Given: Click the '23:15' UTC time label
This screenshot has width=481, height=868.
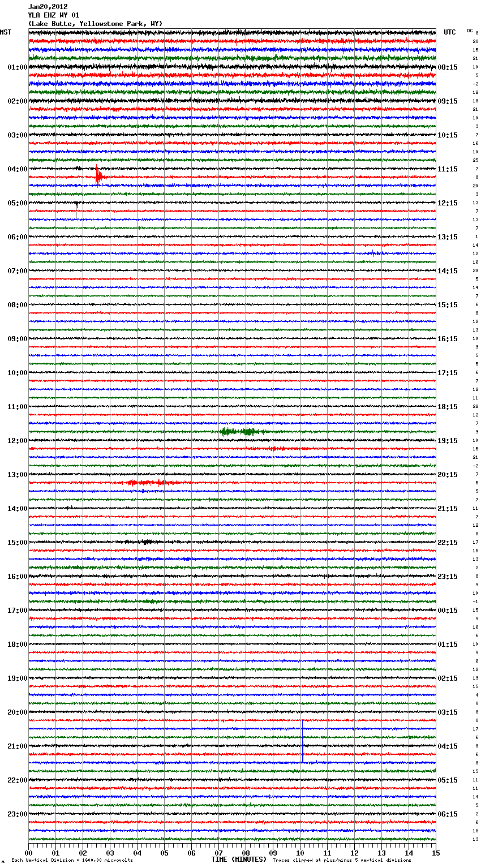Looking at the screenshot, I should click(x=448, y=577).
